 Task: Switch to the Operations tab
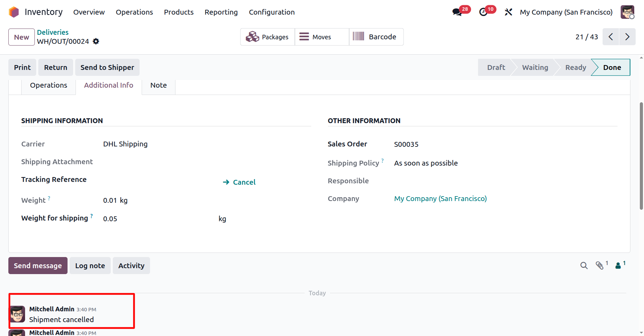(x=48, y=85)
